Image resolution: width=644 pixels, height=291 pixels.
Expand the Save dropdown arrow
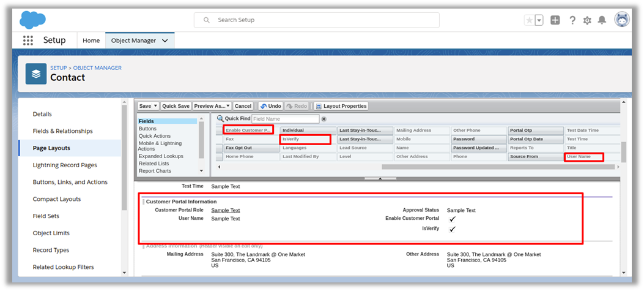[155, 106]
